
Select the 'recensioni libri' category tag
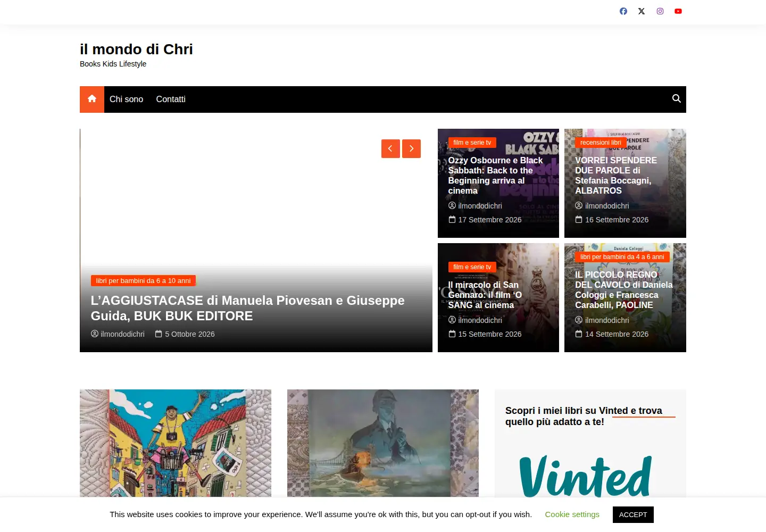point(601,143)
